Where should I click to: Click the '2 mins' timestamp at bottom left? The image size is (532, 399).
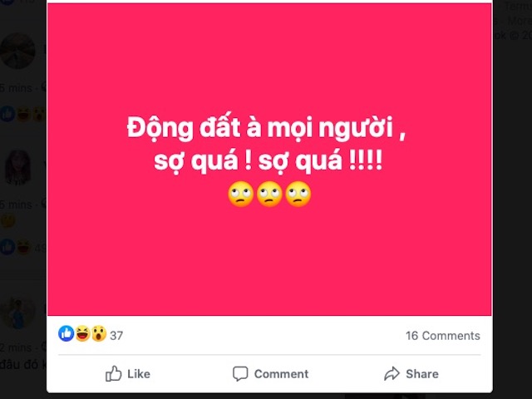[x=16, y=347]
